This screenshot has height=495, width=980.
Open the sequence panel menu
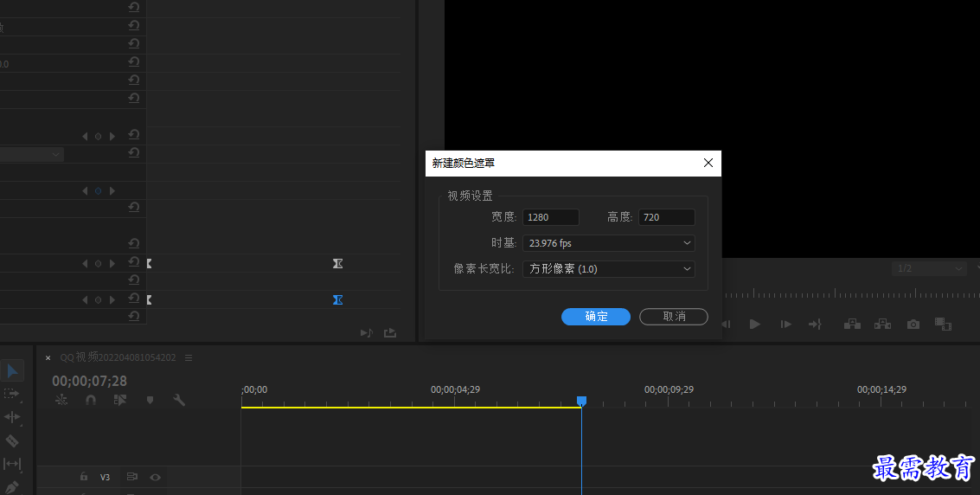(x=188, y=357)
